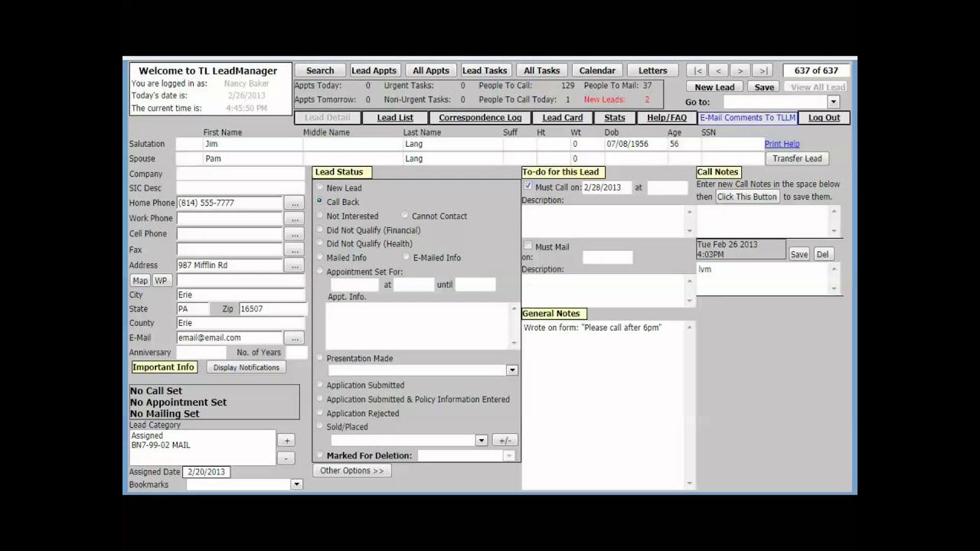Click the +/- button under Sold/Placed
Viewport: 980px width, 551px height.
coord(505,441)
